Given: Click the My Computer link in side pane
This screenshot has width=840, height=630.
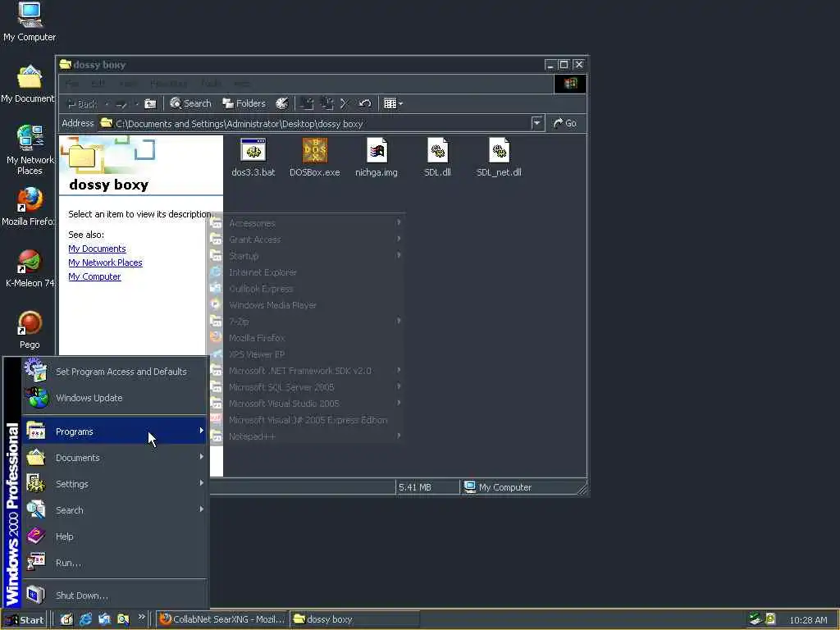Looking at the screenshot, I should pyautogui.click(x=94, y=276).
